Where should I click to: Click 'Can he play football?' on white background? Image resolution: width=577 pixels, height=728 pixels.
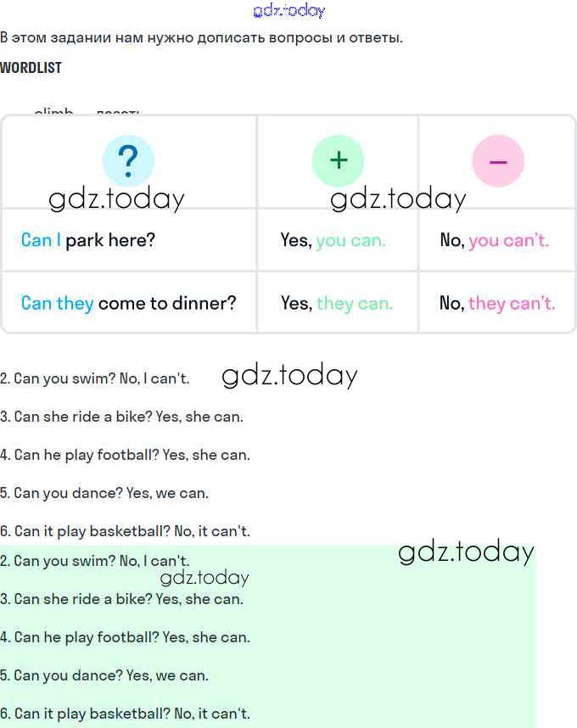coord(126,455)
